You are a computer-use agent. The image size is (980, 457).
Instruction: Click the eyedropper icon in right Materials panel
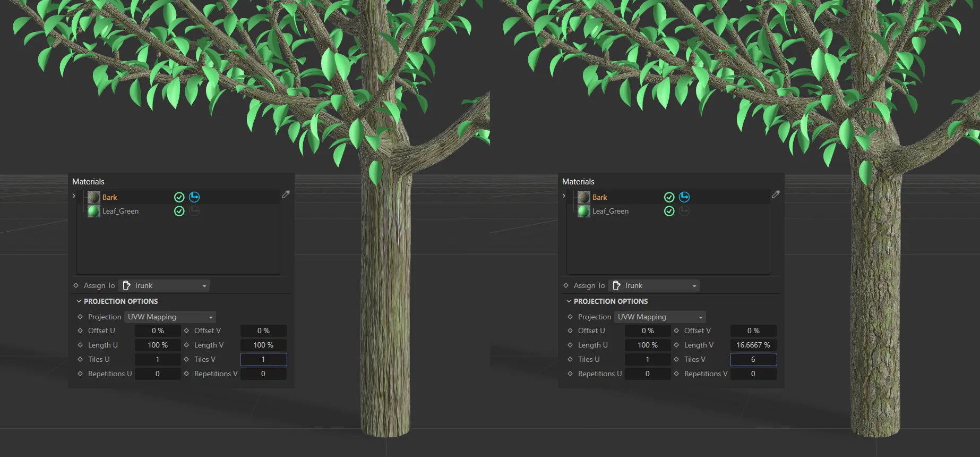click(776, 194)
